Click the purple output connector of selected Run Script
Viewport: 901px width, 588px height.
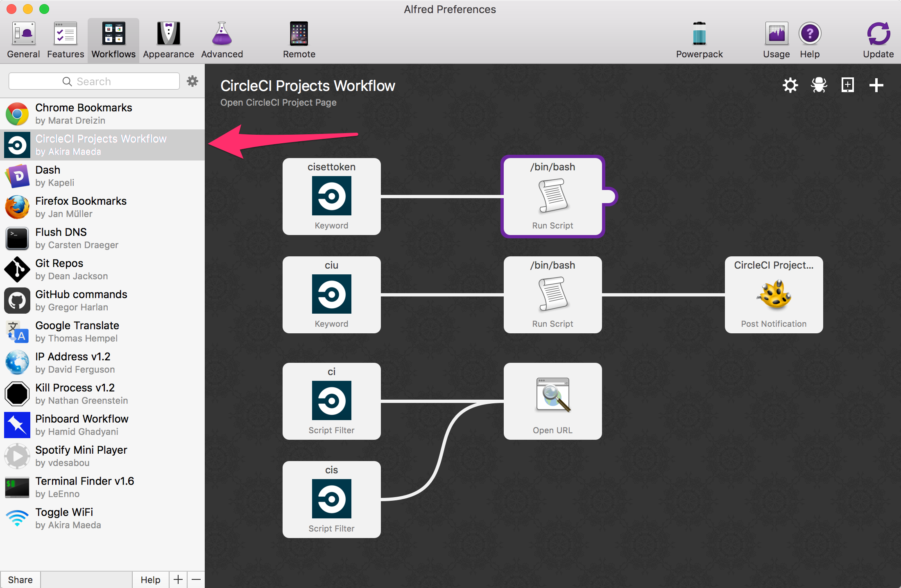coord(610,197)
